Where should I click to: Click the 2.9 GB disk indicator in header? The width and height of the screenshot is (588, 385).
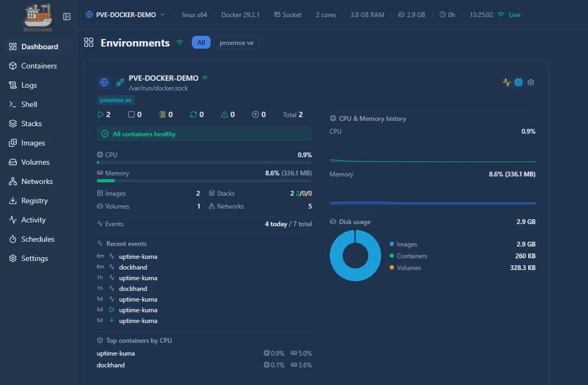pyautogui.click(x=412, y=14)
